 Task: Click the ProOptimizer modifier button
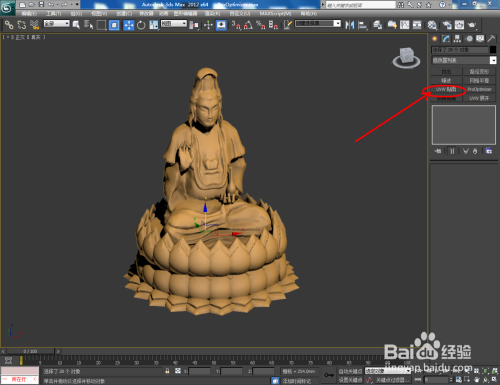(479, 89)
